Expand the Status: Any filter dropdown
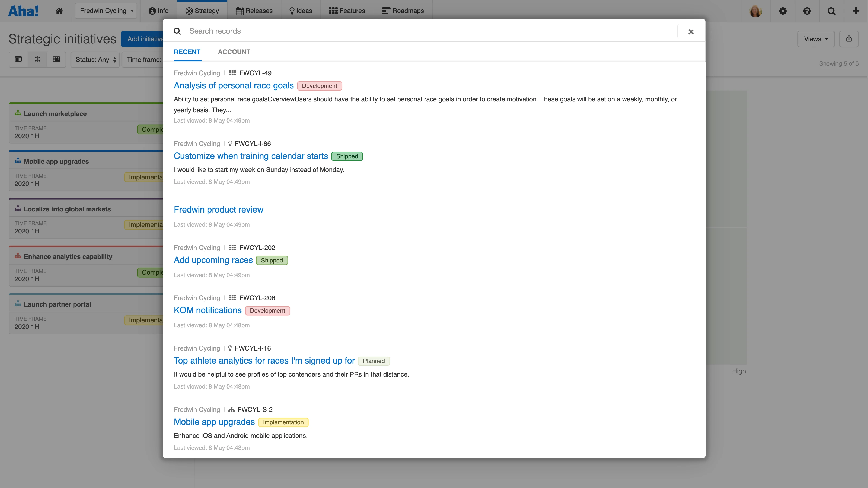868x488 pixels. point(95,60)
